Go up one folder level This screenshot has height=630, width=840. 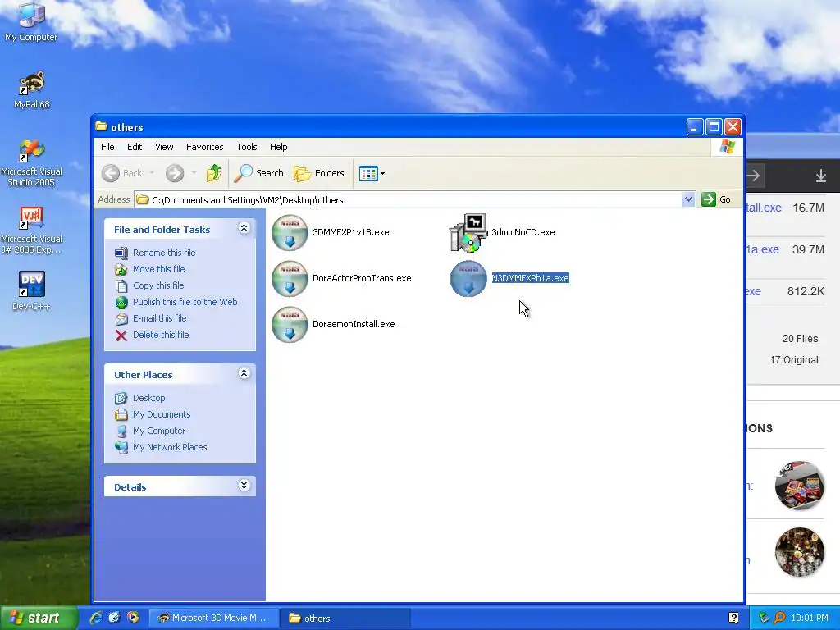pyautogui.click(x=214, y=173)
